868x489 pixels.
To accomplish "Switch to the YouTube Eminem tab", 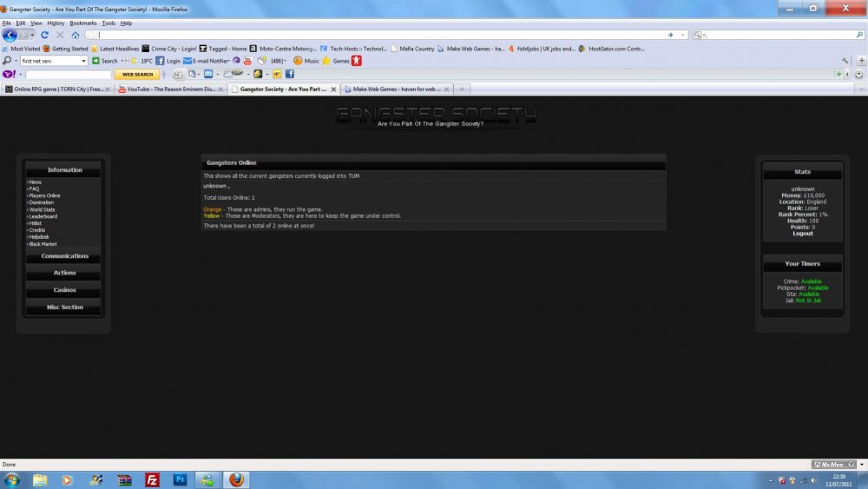I will click(172, 89).
